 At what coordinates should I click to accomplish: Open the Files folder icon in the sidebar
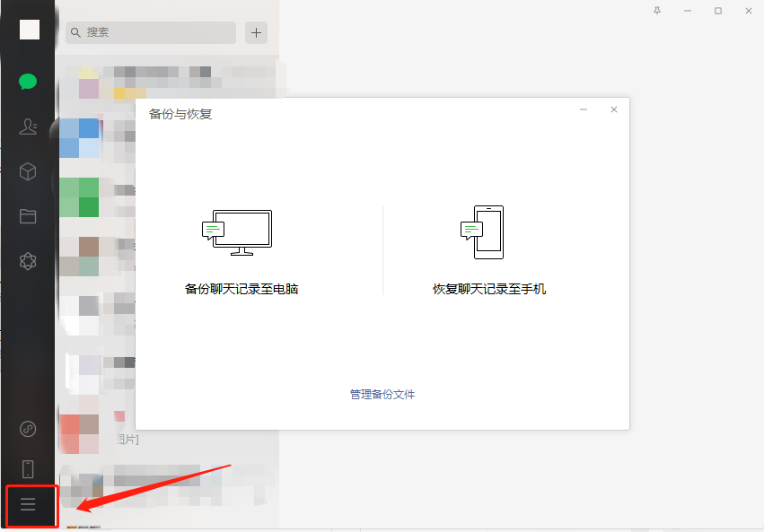28,216
